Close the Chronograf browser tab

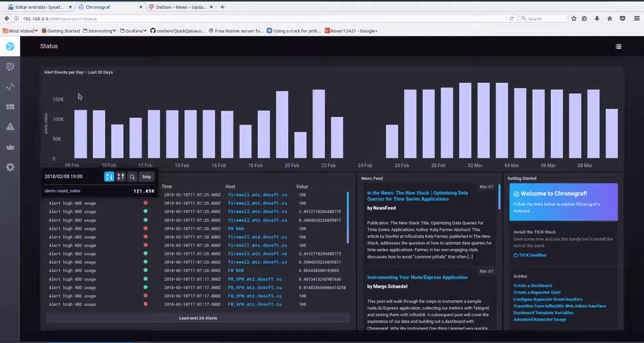point(141,7)
